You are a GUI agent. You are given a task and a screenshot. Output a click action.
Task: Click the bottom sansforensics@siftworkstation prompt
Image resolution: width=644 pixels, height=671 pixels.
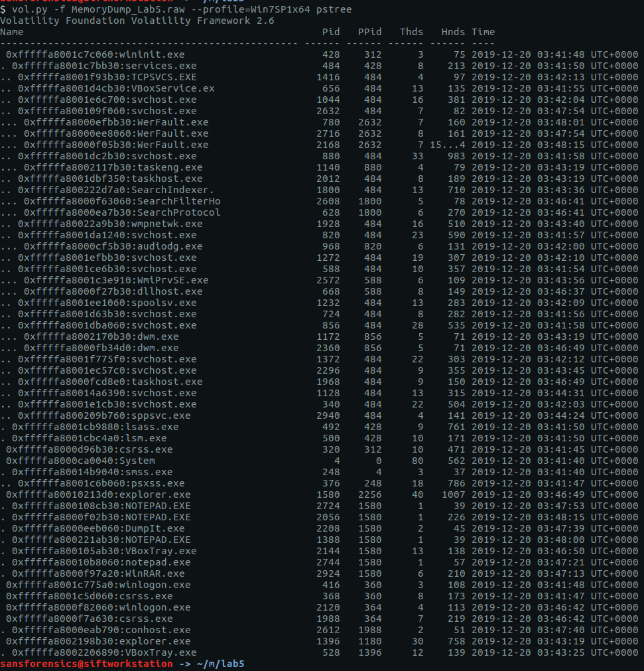point(86,664)
